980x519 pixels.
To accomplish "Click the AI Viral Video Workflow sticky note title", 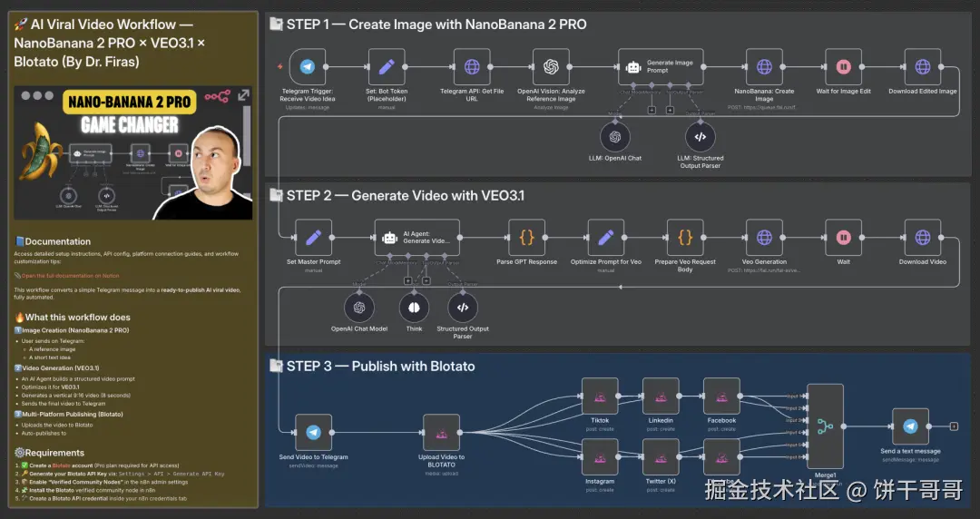I will coord(110,43).
